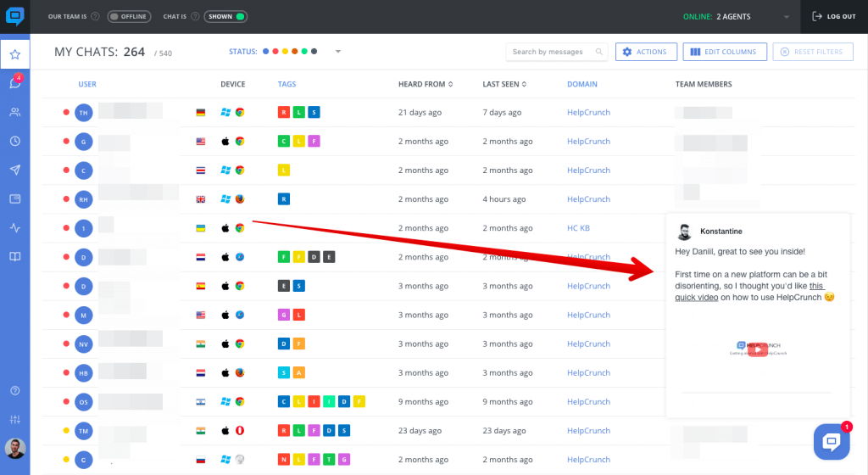The width and height of the screenshot is (868, 475).
Task: Click Konstantine's avatar in the chat popup
Action: point(684,232)
